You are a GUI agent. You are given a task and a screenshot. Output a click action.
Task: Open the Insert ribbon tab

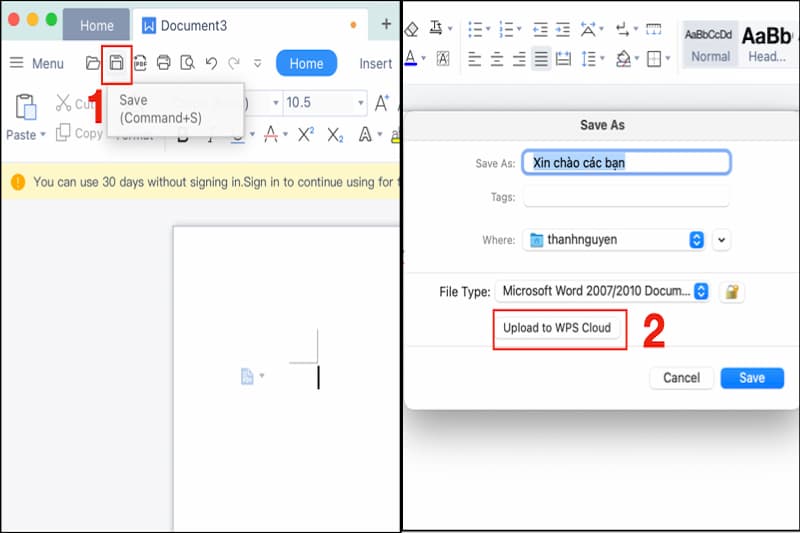376,64
